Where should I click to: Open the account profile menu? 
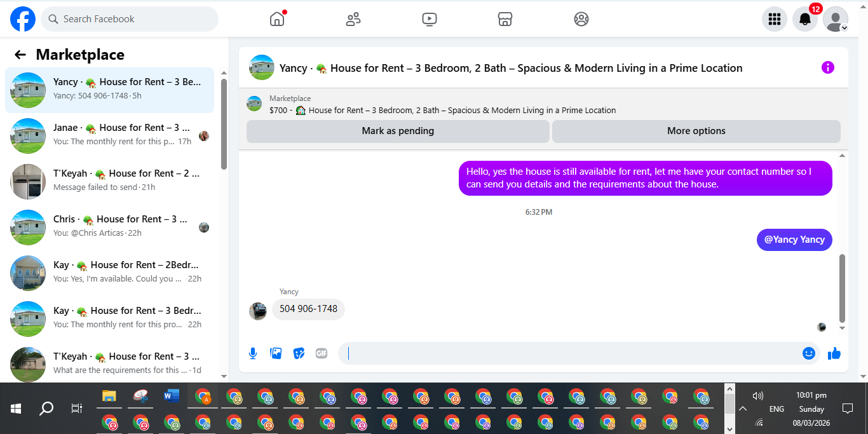pyautogui.click(x=836, y=19)
